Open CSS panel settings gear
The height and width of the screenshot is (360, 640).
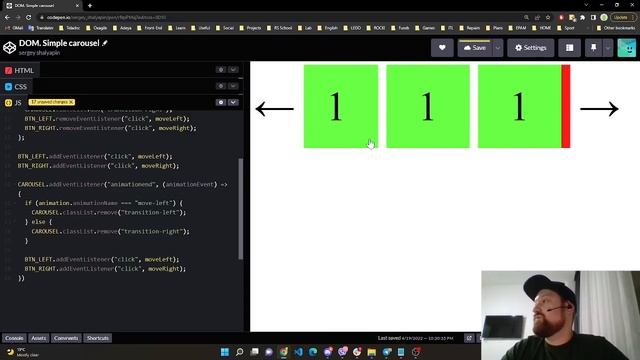click(x=221, y=86)
